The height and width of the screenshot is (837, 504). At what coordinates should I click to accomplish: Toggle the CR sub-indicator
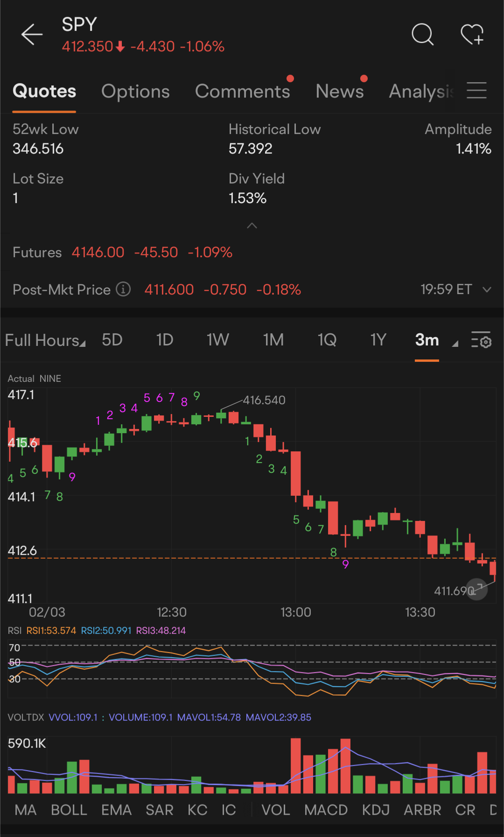pyautogui.click(x=465, y=810)
